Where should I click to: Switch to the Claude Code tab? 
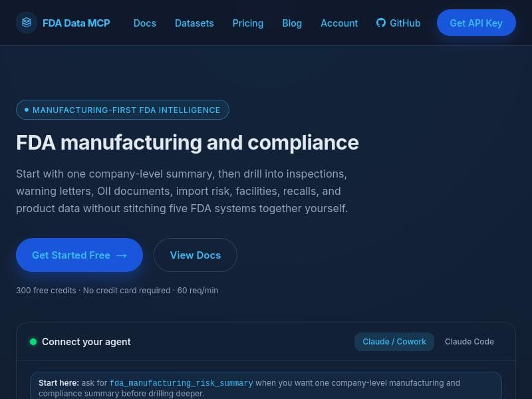coord(469,342)
